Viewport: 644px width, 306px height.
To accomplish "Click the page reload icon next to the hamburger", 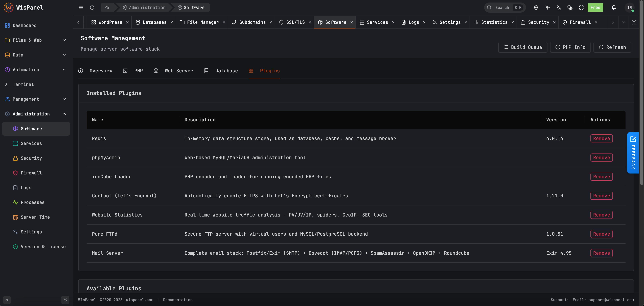I will tap(92, 8).
